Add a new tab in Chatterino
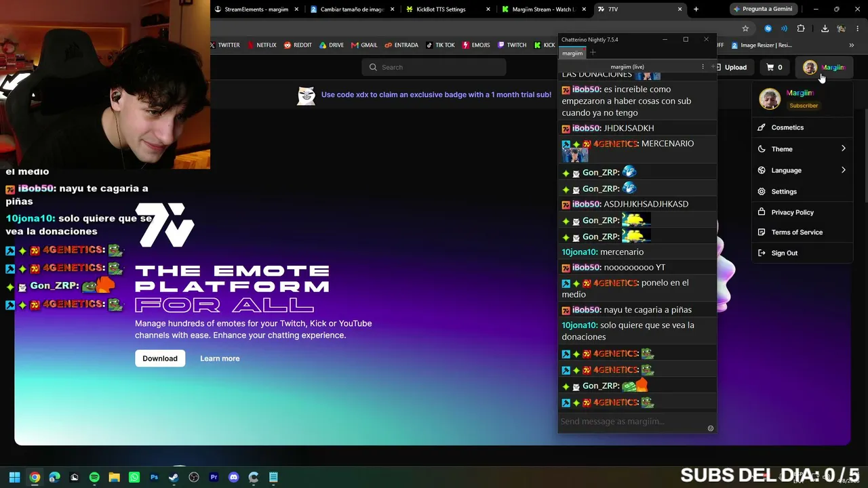This screenshot has width=868, height=488. pyautogui.click(x=593, y=53)
